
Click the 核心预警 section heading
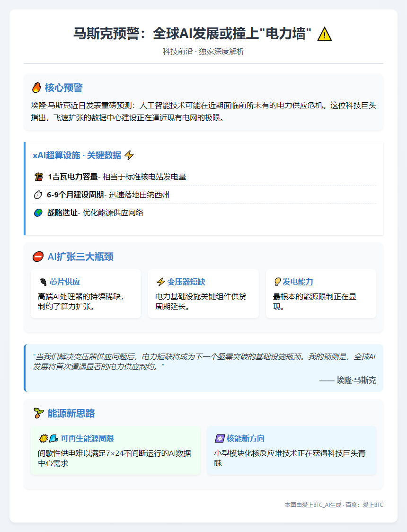64,88
